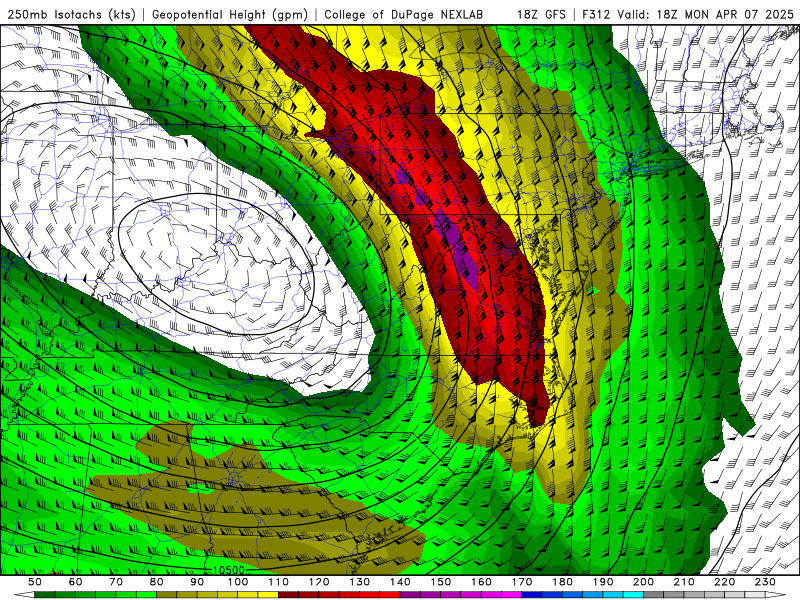The image size is (800, 600).
Task: Click the '200' color scale label
Action: coord(643,582)
